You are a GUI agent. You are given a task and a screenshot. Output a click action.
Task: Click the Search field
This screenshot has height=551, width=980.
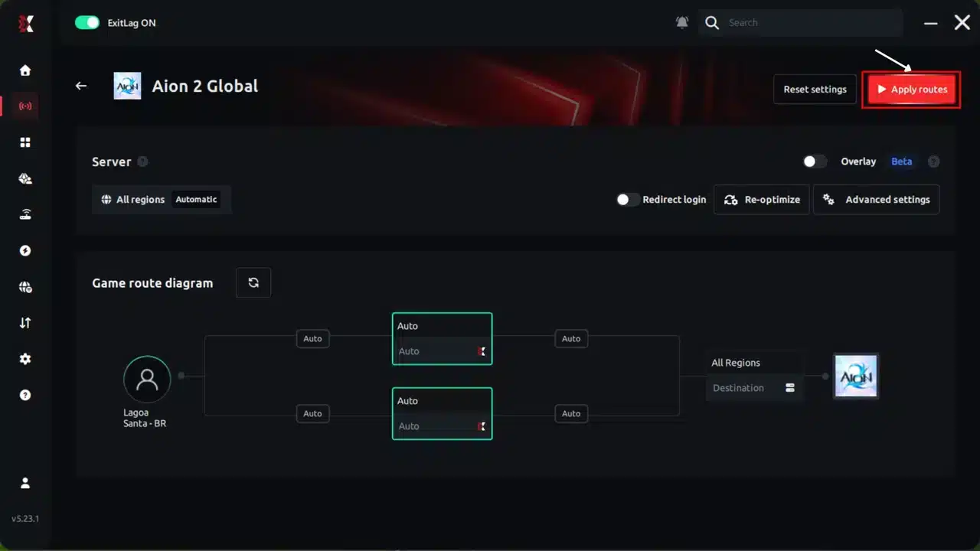(800, 23)
